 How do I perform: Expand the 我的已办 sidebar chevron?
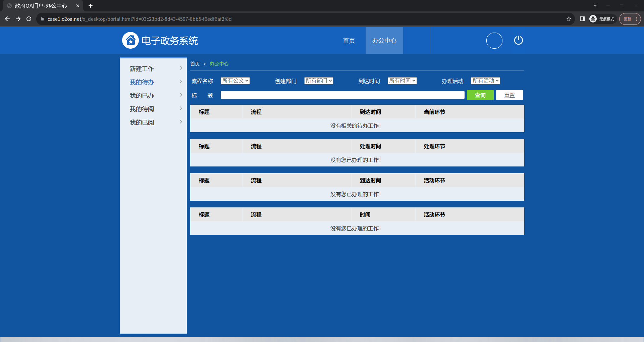pos(180,95)
